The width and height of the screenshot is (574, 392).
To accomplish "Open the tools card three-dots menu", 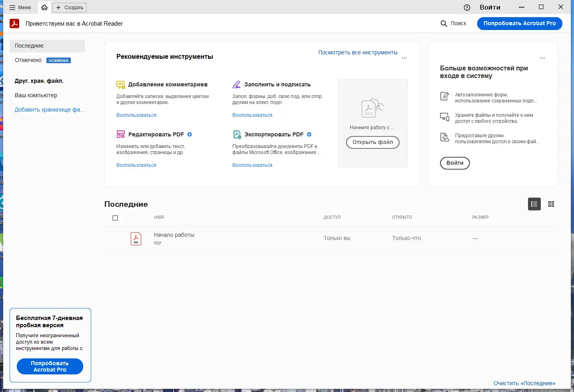I will tap(404, 58).
